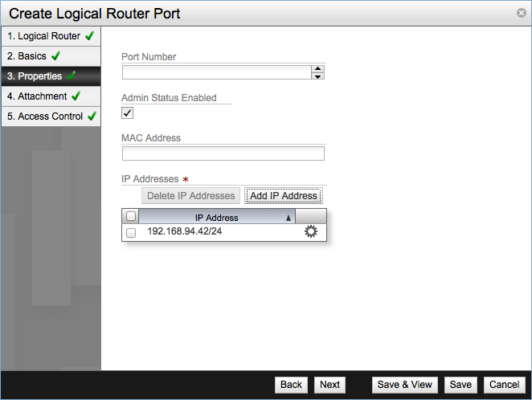532x400 pixels.
Task: Click Save & View
Action: [x=405, y=385]
